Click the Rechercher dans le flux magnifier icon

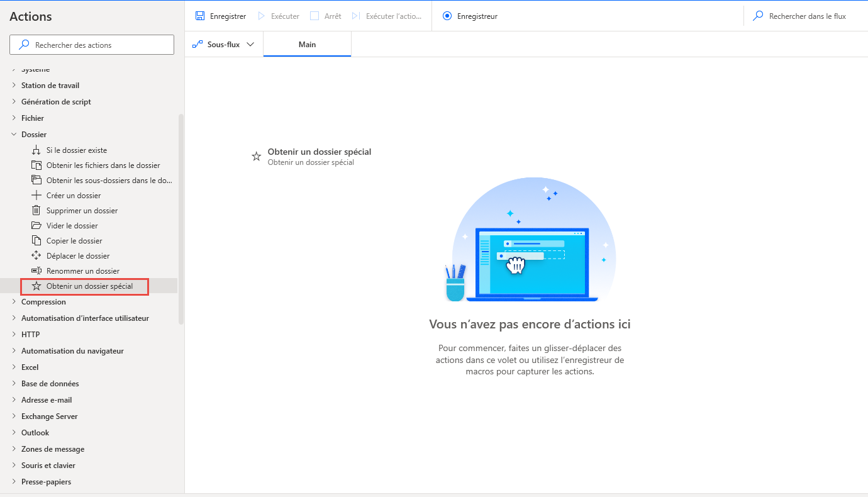pyautogui.click(x=759, y=16)
